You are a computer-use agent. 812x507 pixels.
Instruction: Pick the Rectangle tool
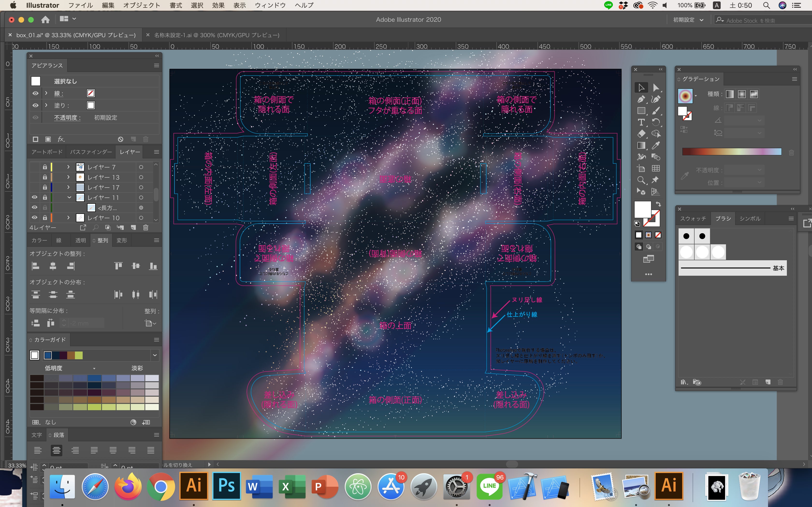click(x=641, y=111)
